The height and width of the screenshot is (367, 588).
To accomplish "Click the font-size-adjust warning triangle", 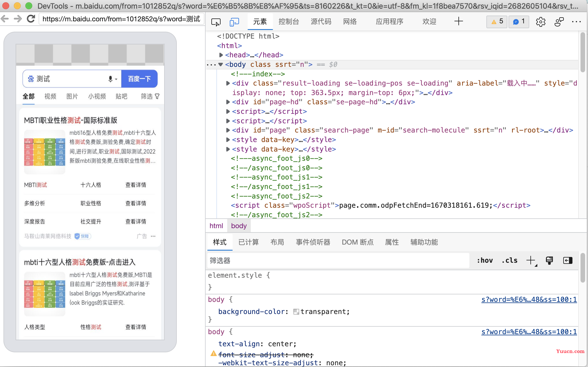I will tap(213, 353).
